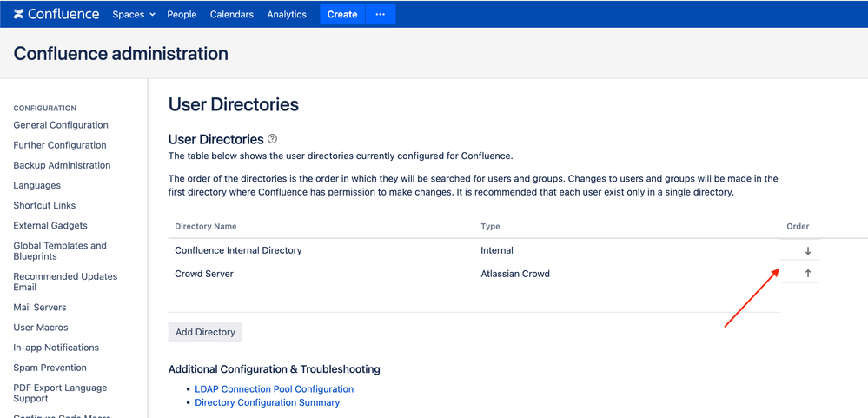This screenshot has width=868, height=418.
Task: Click the Directory Name column header
Action: tap(205, 227)
